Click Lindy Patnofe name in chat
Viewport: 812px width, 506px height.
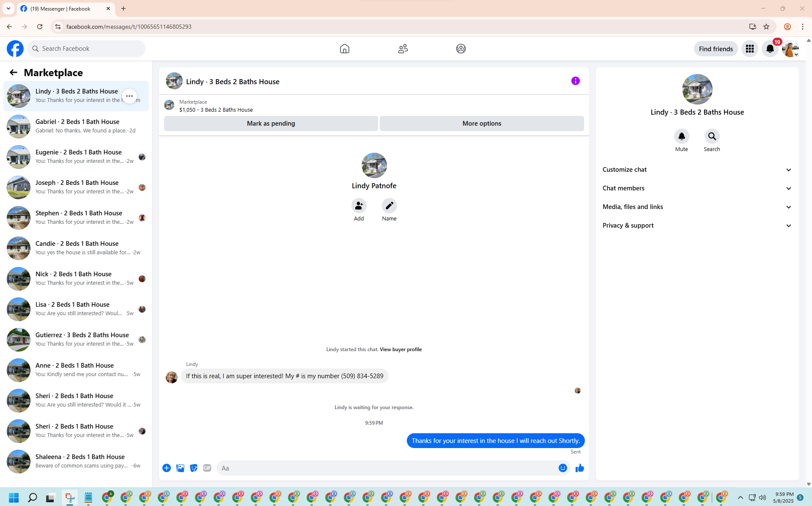pos(374,186)
